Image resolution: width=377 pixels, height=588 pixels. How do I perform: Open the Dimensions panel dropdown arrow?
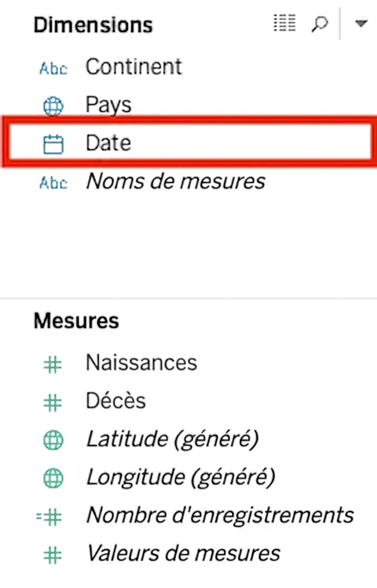(361, 24)
